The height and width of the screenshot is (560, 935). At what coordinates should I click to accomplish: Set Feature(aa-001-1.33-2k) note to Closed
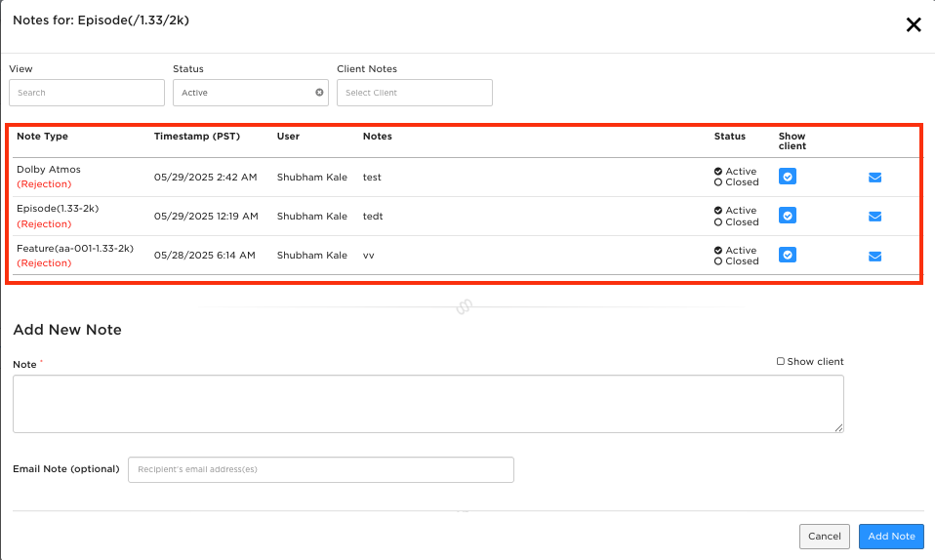coord(718,261)
